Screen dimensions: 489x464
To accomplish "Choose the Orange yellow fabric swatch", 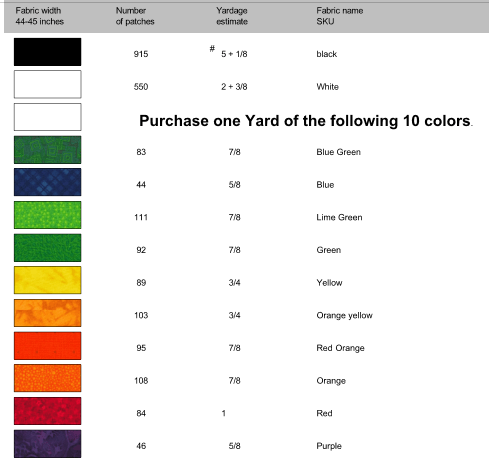I will coord(47,313).
